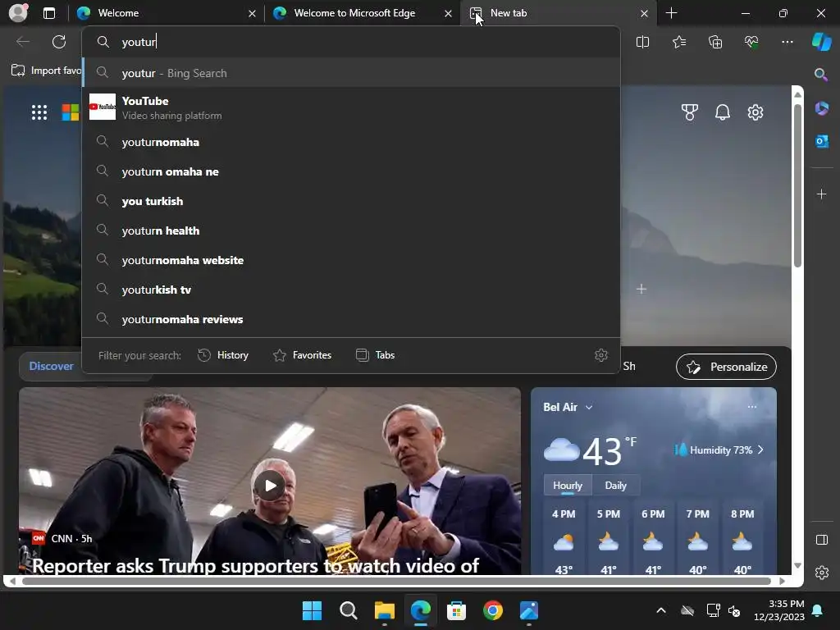Open Split screen icon in toolbar
The width and height of the screenshot is (840, 630).
tap(642, 42)
